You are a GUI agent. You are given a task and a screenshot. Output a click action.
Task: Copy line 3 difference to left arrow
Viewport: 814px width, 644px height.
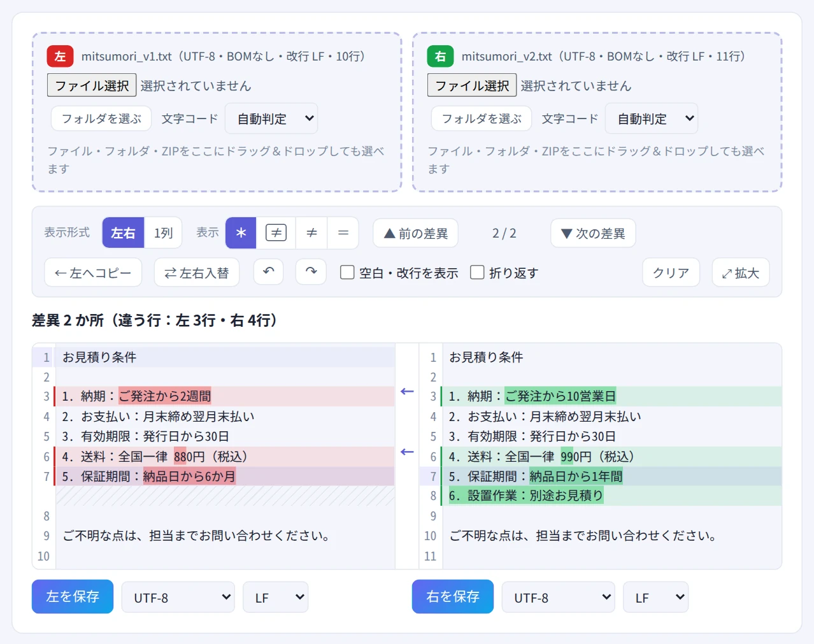407,392
